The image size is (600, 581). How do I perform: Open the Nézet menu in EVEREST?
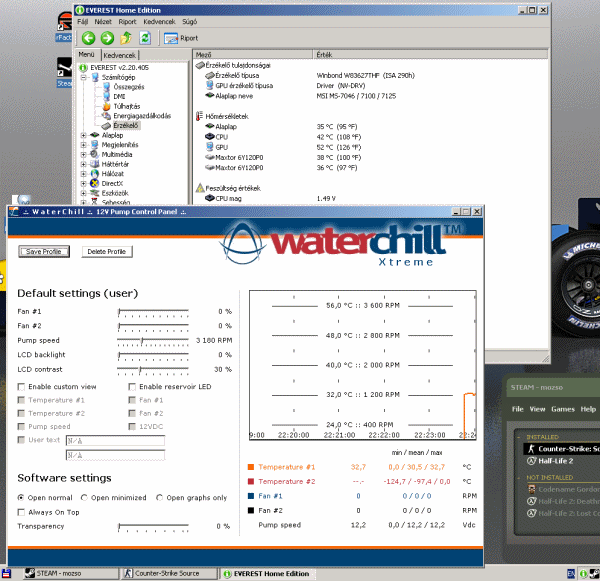tap(103, 21)
